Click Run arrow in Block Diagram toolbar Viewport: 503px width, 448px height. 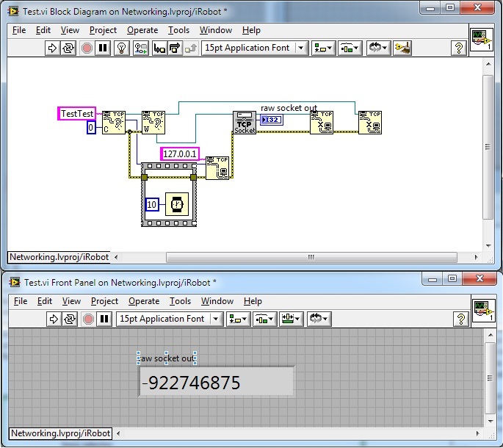(52, 48)
